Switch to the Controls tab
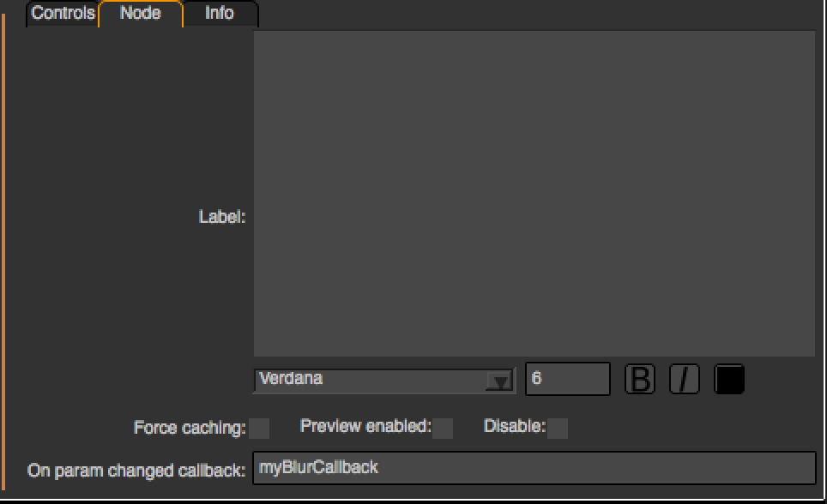The image size is (827, 504). [62, 14]
